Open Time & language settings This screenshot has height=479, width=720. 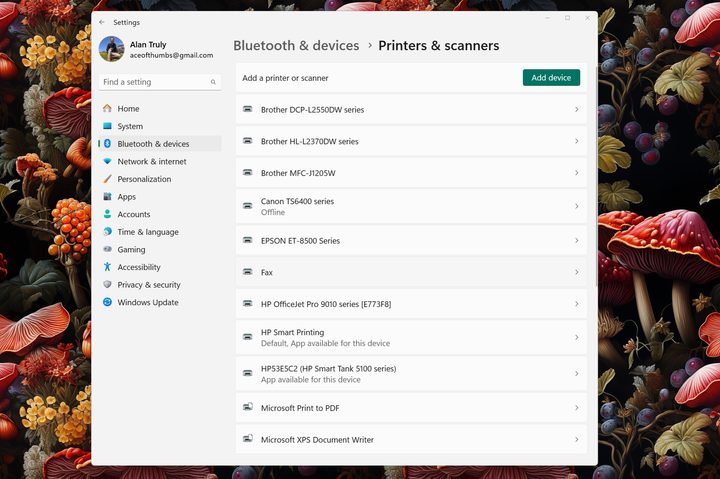pos(160,231)
